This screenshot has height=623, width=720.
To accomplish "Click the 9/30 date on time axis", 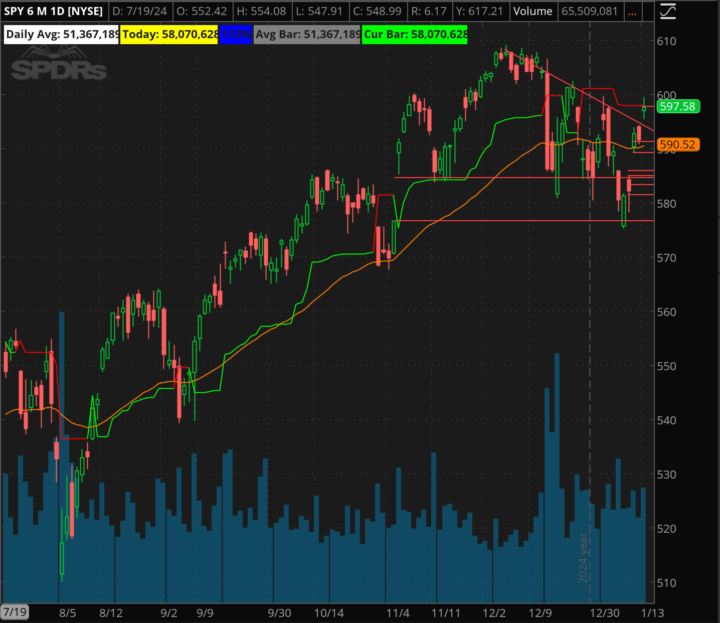I will [279, 613].
